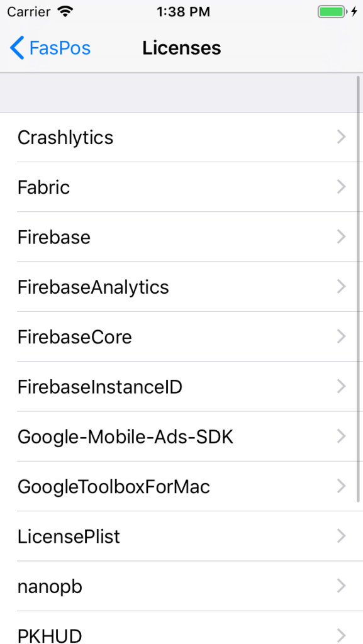Screen dimensions: 363x644
Task: Tap the chevron icon on LicensePlist row
Action: pos(341,536)
